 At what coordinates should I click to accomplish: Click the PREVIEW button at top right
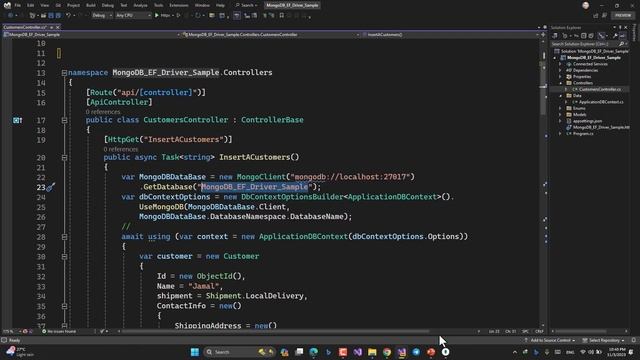click(x=623, y=16)
